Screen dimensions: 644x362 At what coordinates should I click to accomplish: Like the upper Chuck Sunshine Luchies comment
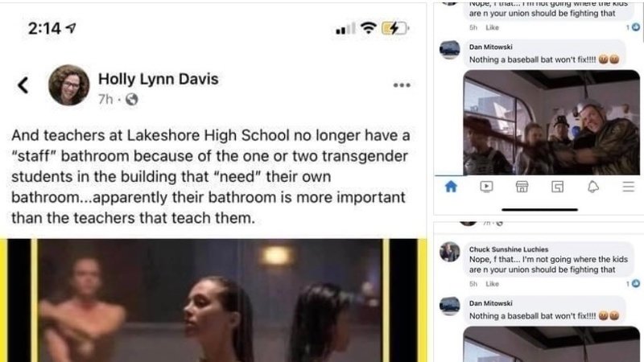click(492, 27)
